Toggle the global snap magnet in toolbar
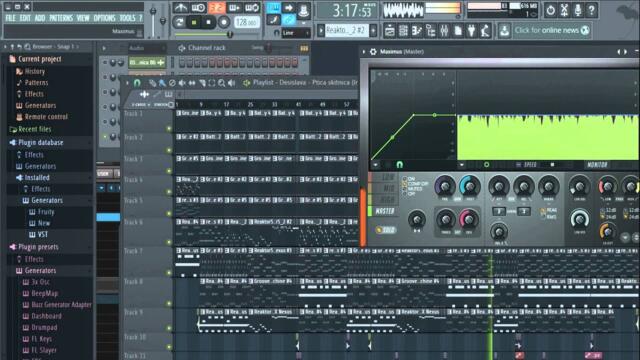This screenshot has height=360, width=640. (x=276, y=33)
